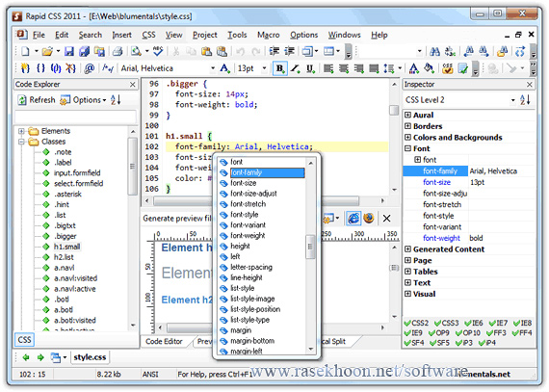Image resolution: width=549 pixels, height=392 pixels.
Task: Open the File menu
Action: 39,35
